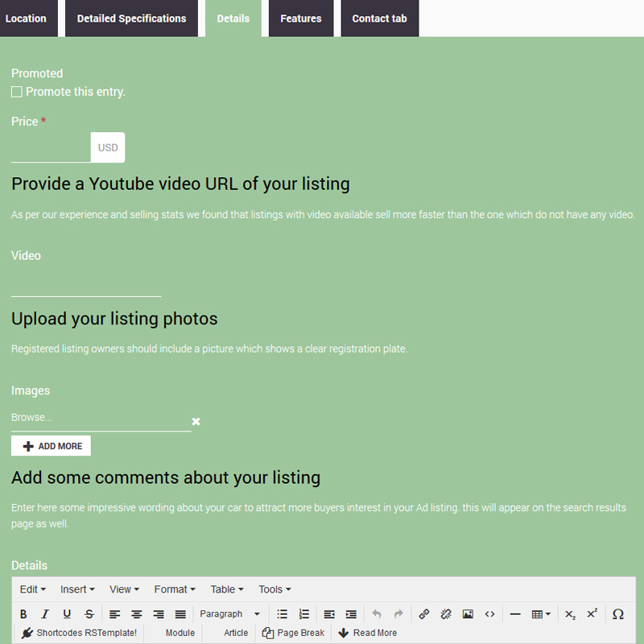Apply italic formatting in editor
644x644 pixels.
pos(45,614)
